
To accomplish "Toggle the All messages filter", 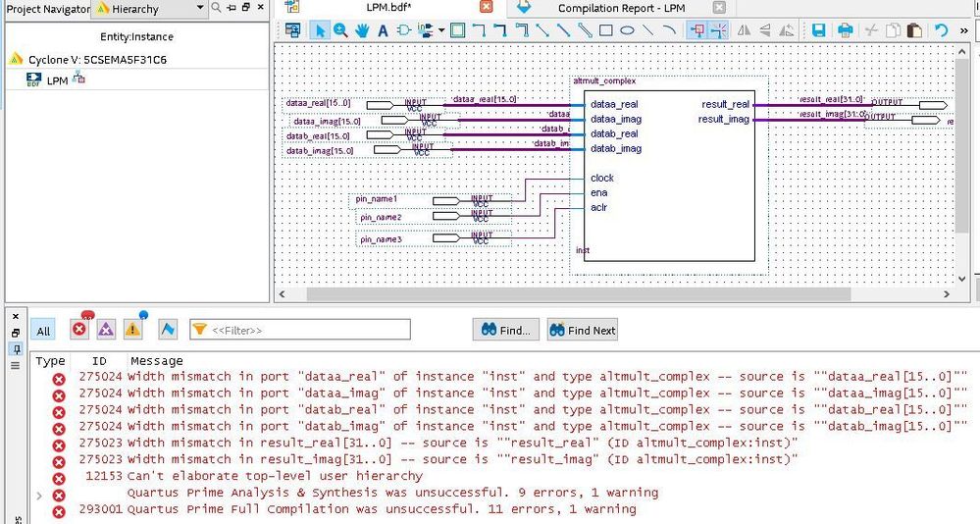I will pos(43,331).
